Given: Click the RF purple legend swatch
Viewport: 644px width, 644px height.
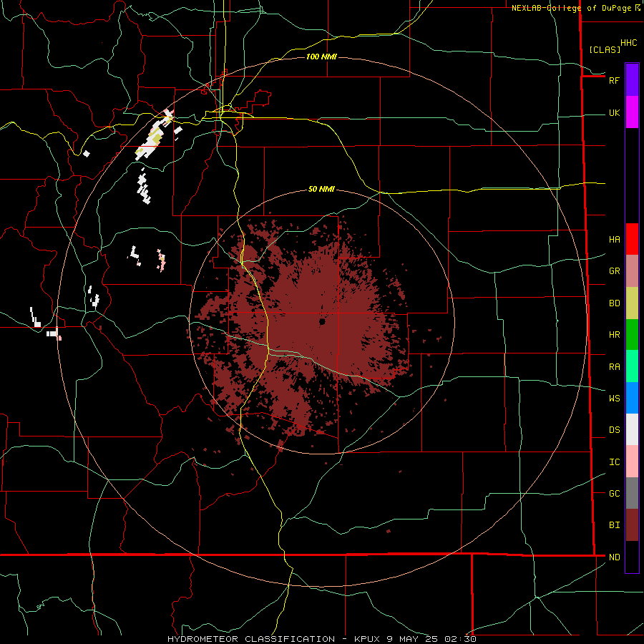Looking at the screenshot, I should pyautogui.click(x=632, y=80).
